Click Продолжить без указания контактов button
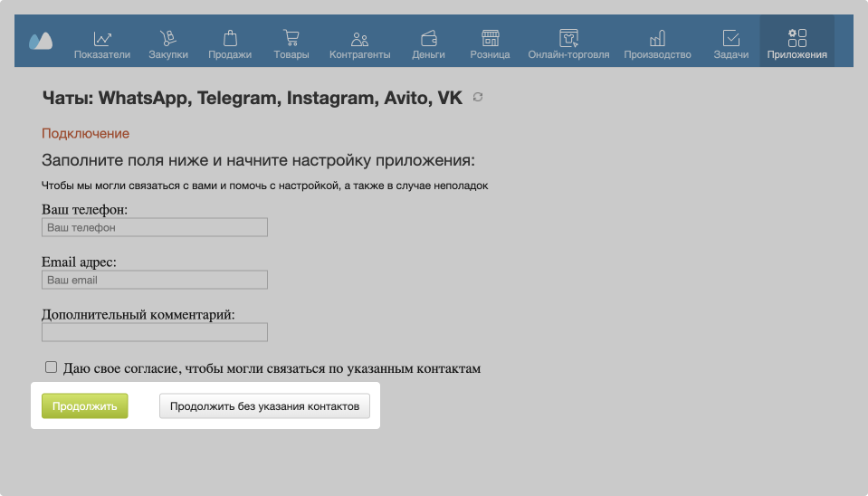This screenshot has width=868, height=496. coord(264,406)
